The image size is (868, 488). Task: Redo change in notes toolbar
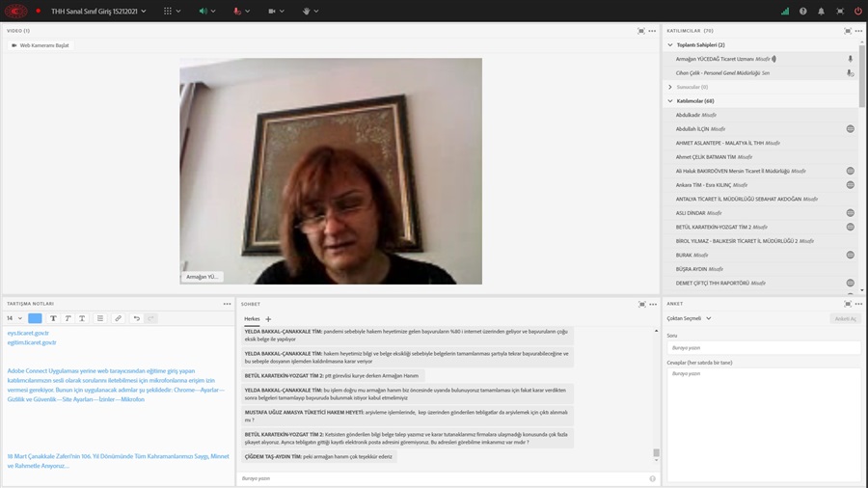150,318
